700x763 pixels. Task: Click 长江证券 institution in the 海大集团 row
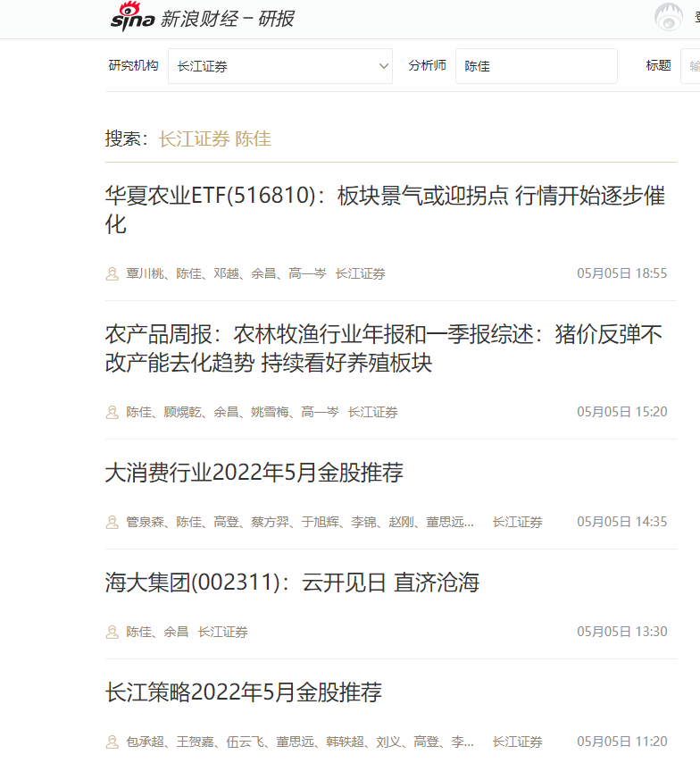tap(223, 632)
